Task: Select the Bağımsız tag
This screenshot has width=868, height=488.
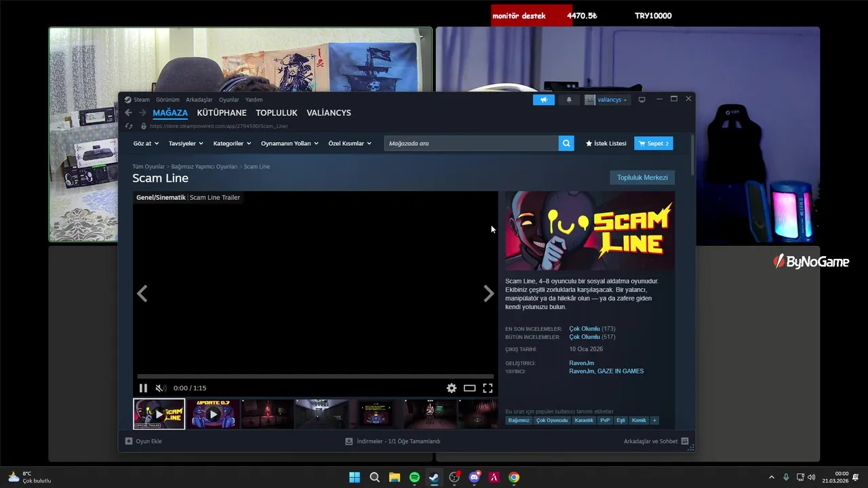Action: [519, 420]
